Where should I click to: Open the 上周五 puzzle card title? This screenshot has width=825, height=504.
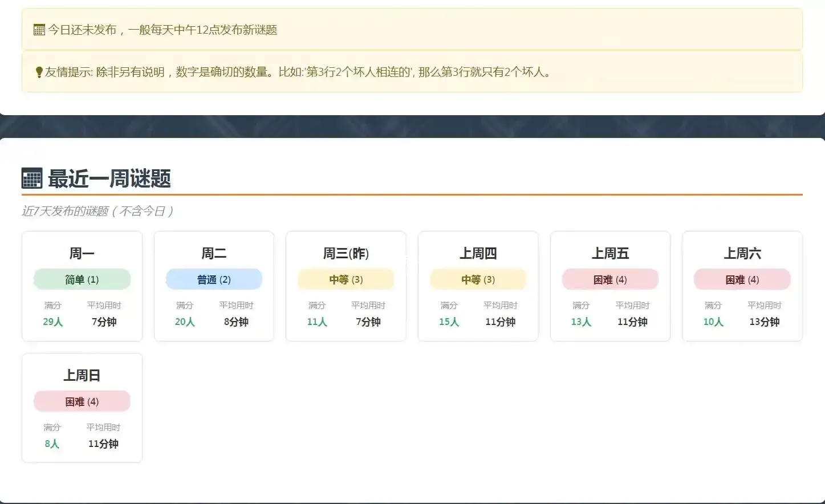pos(610,253)
